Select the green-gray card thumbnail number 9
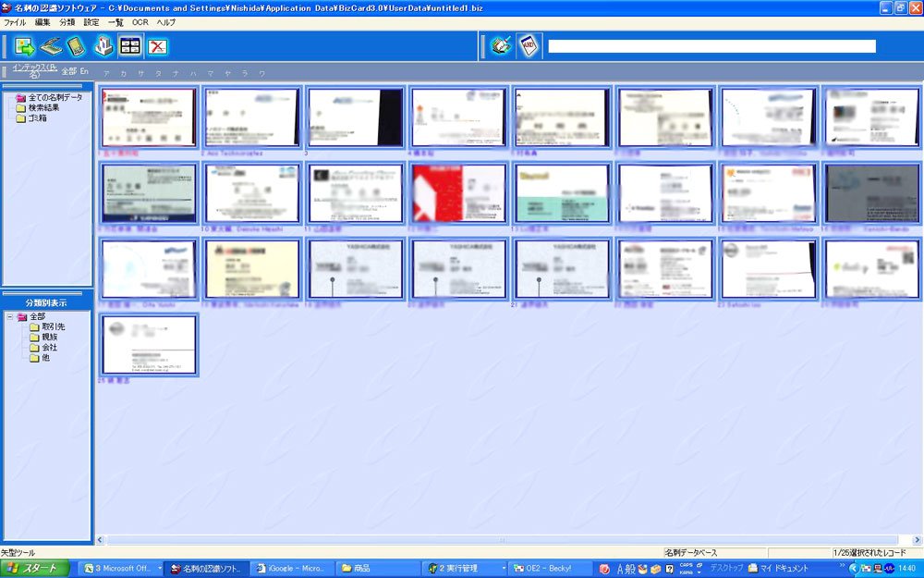Image resolution: width=924 pixels, height=578 pixels. click(149, 193)
